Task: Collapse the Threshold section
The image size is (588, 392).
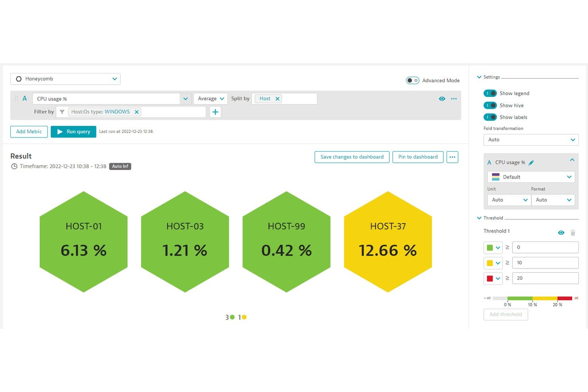Action: pyautogui.click(x=479, y=218)
